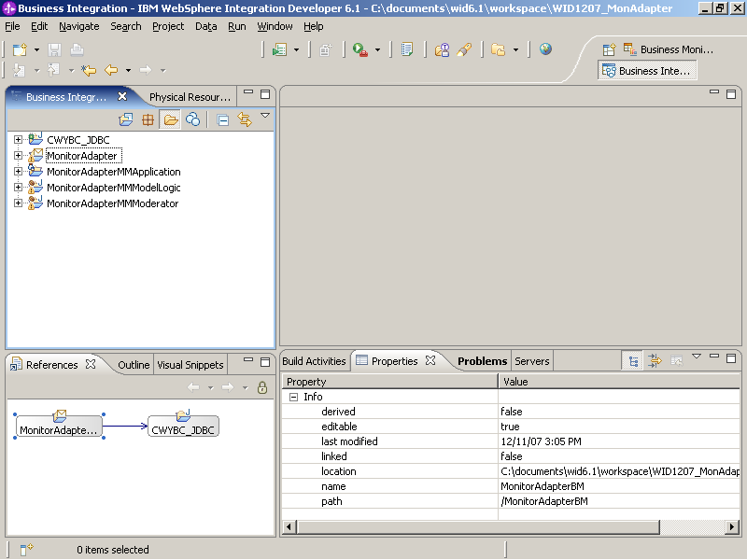Click the New wizard icon in toolbar
This screenshot has width=747, height=560.
pos(20,49)
